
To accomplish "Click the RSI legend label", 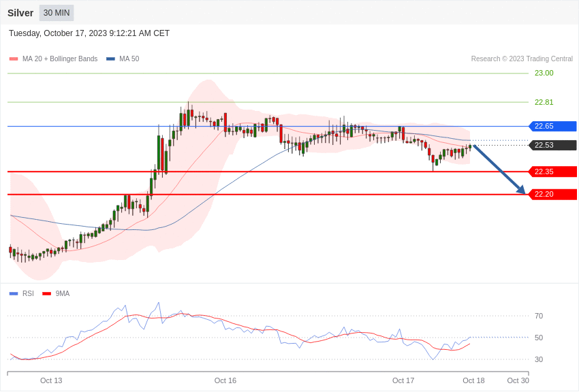I will [28, 294].
